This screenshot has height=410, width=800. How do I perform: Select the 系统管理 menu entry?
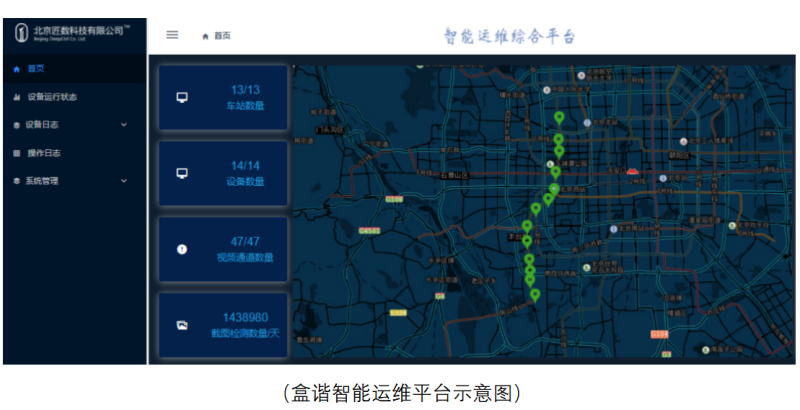[x=44, y=181]
